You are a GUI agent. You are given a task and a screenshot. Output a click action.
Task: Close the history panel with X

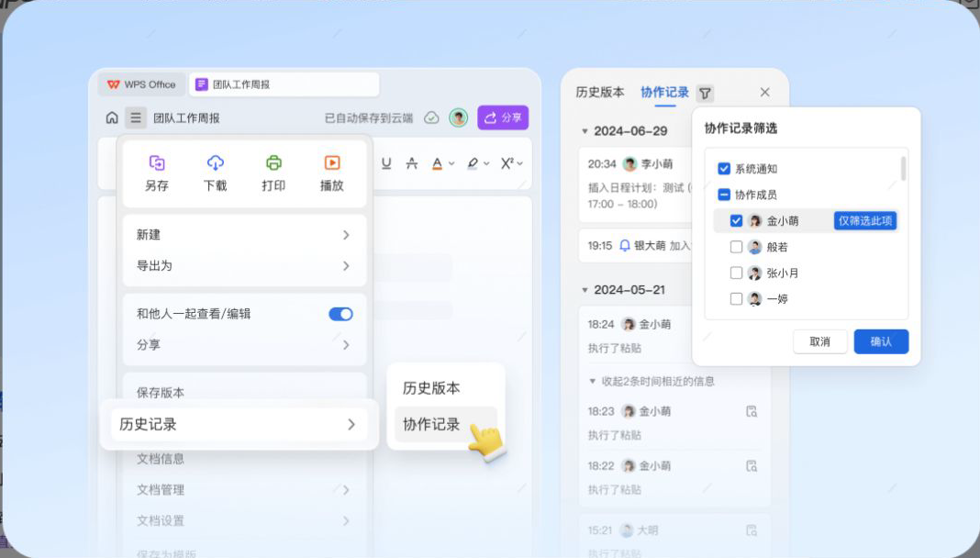(765, 93)
